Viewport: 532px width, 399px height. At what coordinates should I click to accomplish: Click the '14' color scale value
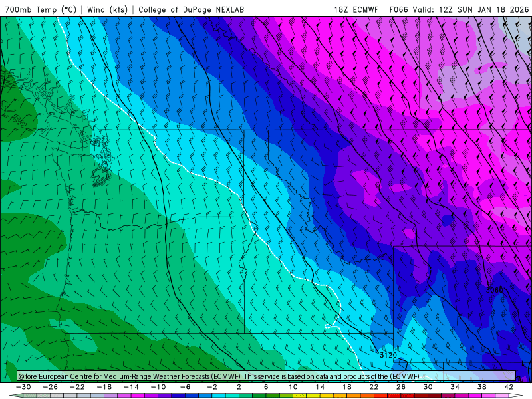point(320,387)
